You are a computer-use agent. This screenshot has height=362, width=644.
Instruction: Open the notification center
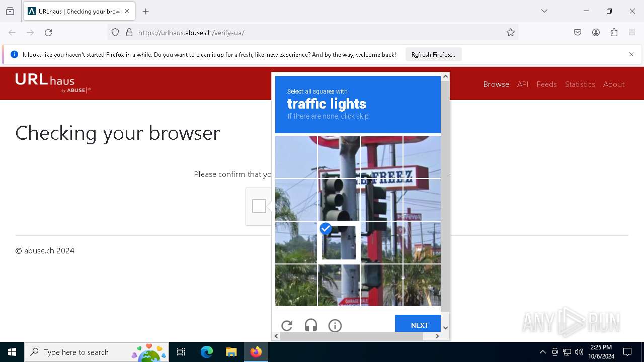tap(627, 352)
